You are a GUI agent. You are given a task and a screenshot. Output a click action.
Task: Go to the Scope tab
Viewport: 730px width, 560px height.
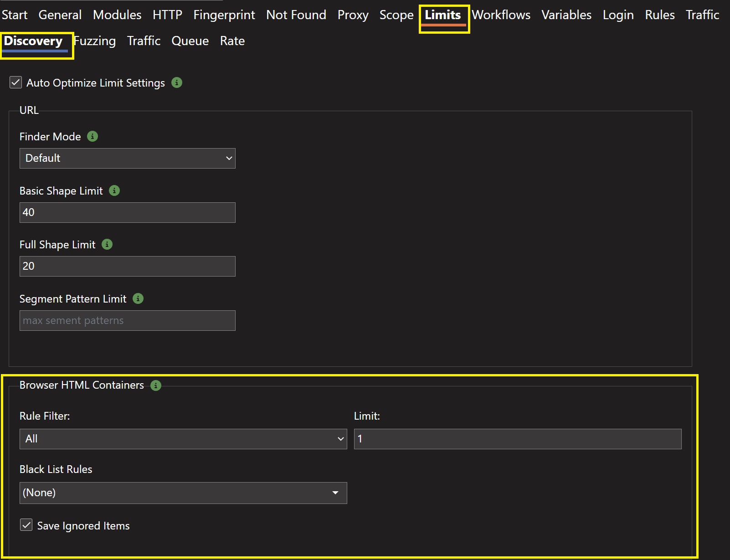(396, 15)
